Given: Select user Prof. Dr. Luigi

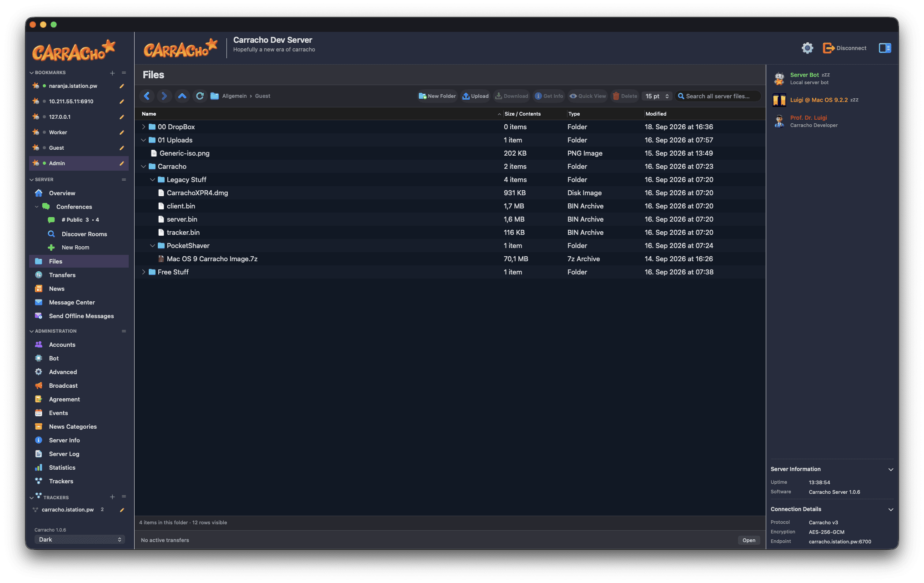Looking at the screenshot, I should click(808, 118).
